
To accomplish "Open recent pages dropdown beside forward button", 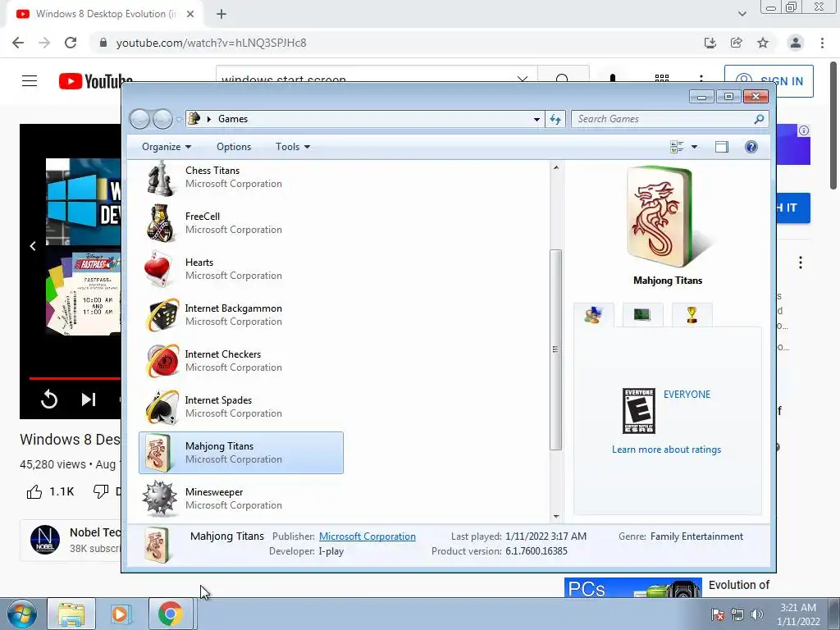I will 179,120.
